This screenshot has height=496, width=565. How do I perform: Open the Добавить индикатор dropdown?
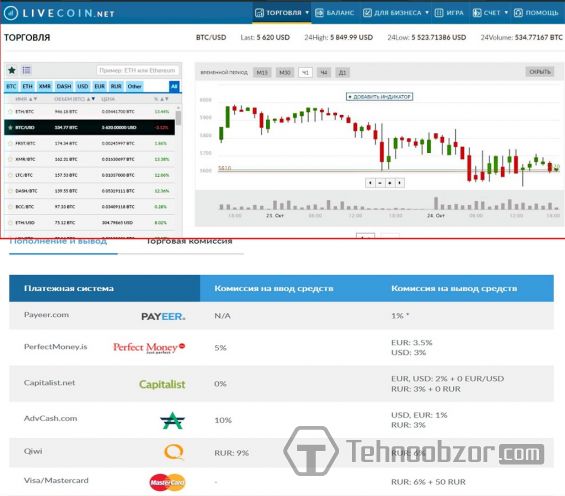click(x=379, y=97)
